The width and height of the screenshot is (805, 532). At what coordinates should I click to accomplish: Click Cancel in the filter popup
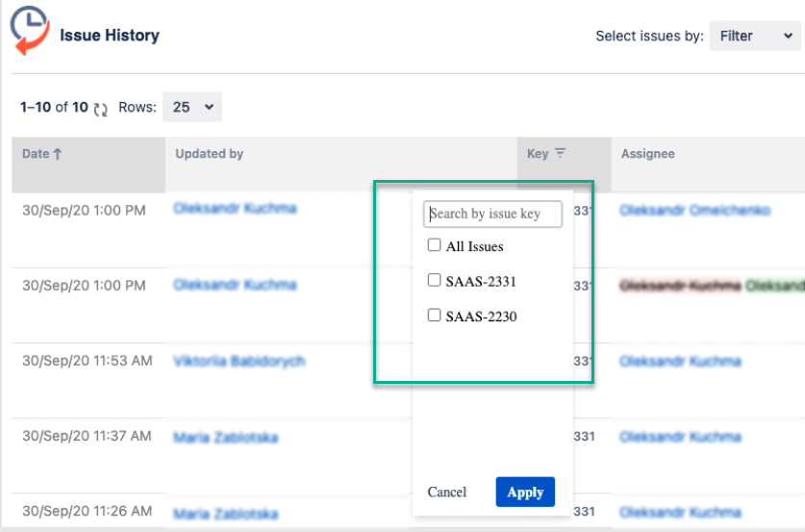446,492
